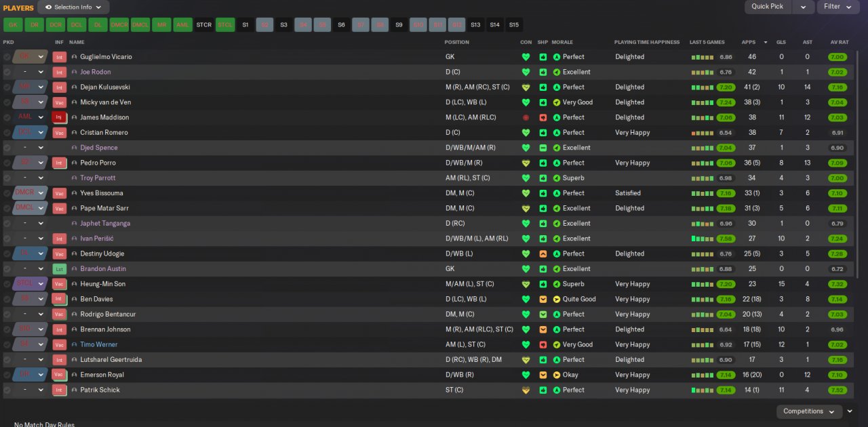
Task: Open the Selection Info view dropdown
Action: (73, 7)
